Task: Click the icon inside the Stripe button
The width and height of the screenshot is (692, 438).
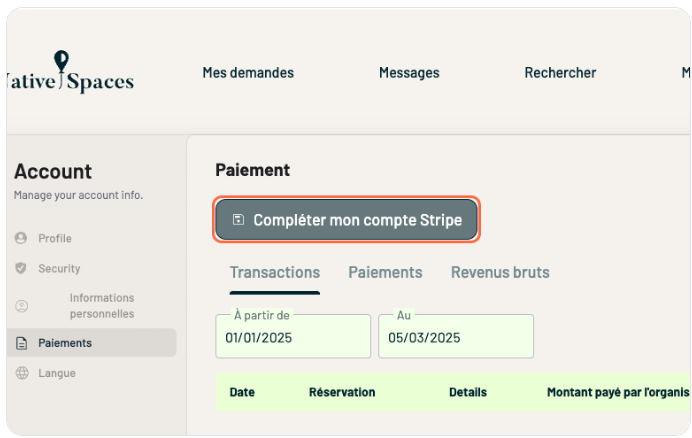Action: tap(238, 220)
